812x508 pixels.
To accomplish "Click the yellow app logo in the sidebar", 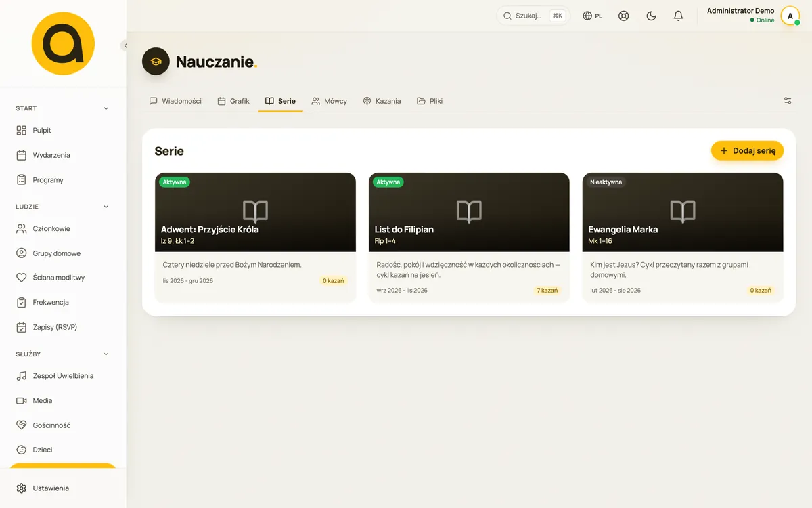I will coord(63,43).
